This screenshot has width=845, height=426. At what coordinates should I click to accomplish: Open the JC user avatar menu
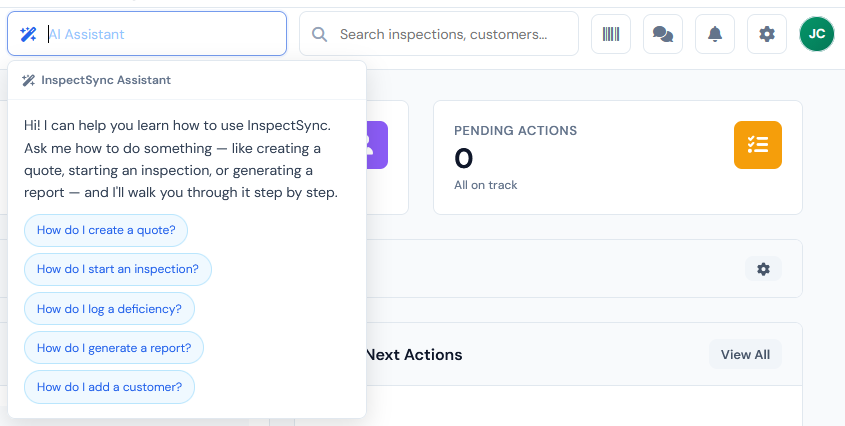[817, 34]
